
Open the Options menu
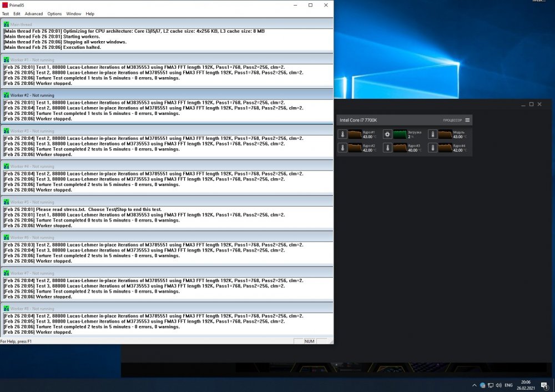click(54, 13)
